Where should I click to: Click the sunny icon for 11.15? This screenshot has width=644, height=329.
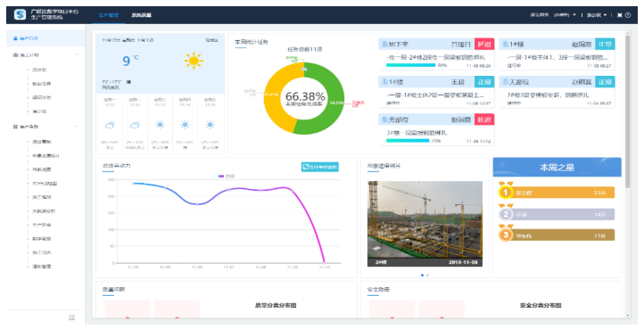click(x=210, y=125)
